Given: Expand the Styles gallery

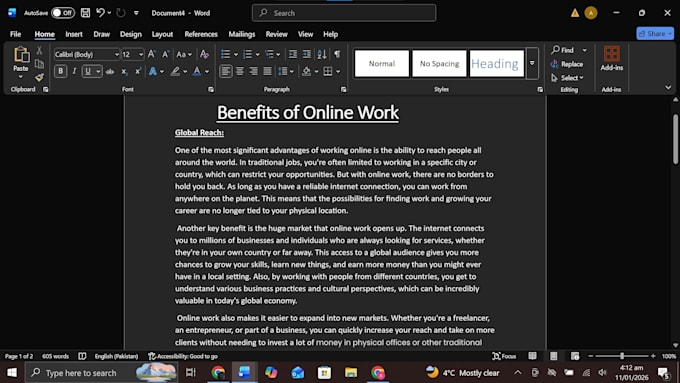Looking at the screenshot, I should pyautogui.click(x=532, y=63).
